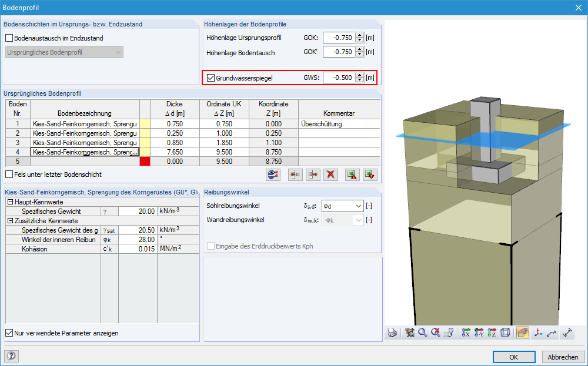
Task: Confirm the dialog with OK
Action: pyautogui.click(x=514, y=357)
